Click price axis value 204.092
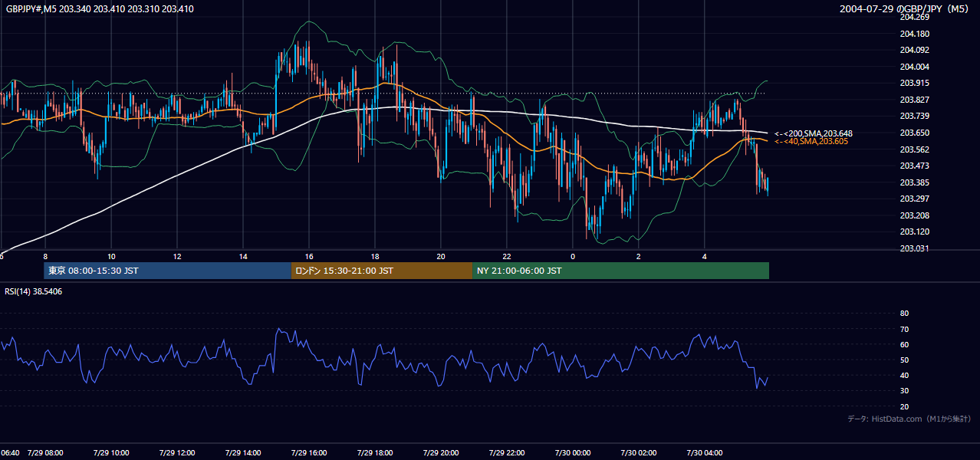980x460 pixels. pos(914,51)
